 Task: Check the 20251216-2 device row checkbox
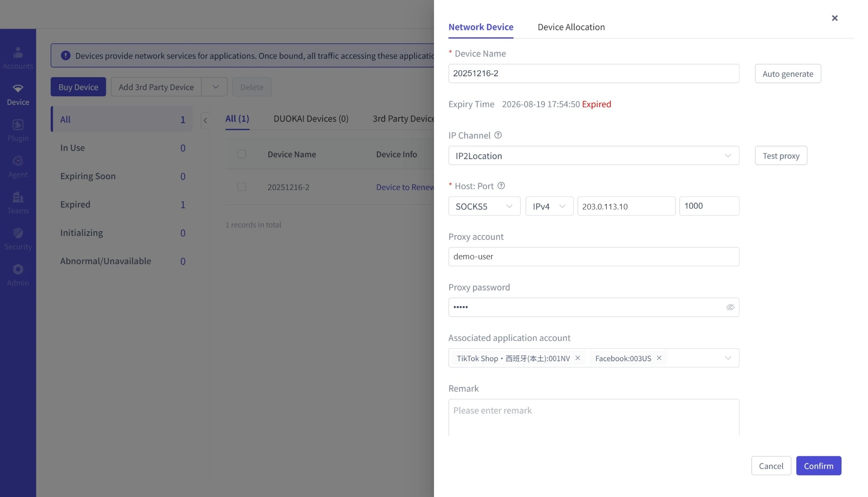click(242, 187)
